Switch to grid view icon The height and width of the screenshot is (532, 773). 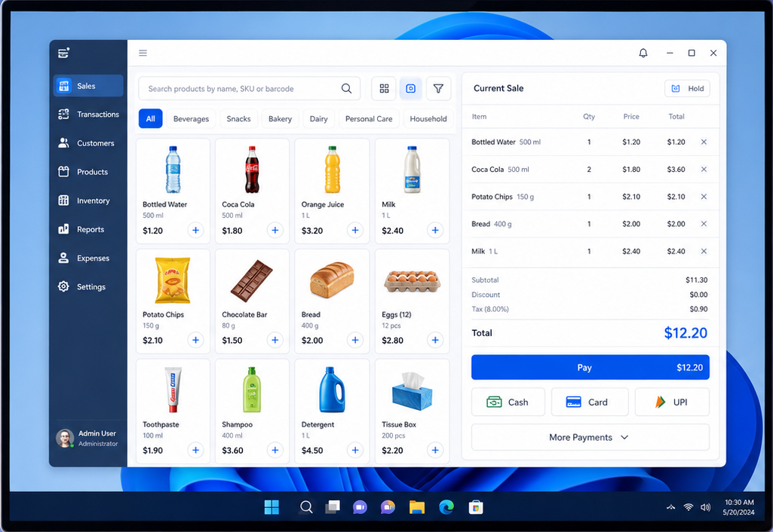384,89
